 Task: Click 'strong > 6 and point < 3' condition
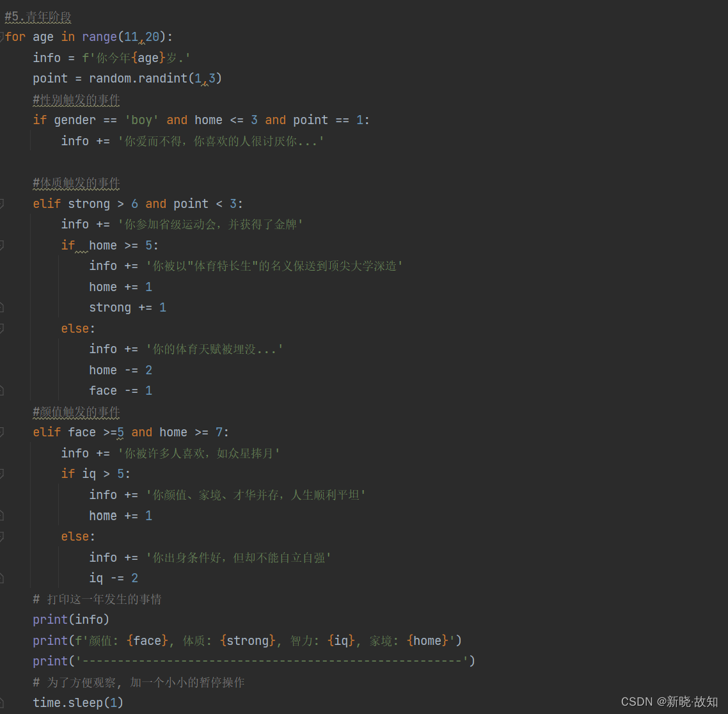(x=152, y=204)
